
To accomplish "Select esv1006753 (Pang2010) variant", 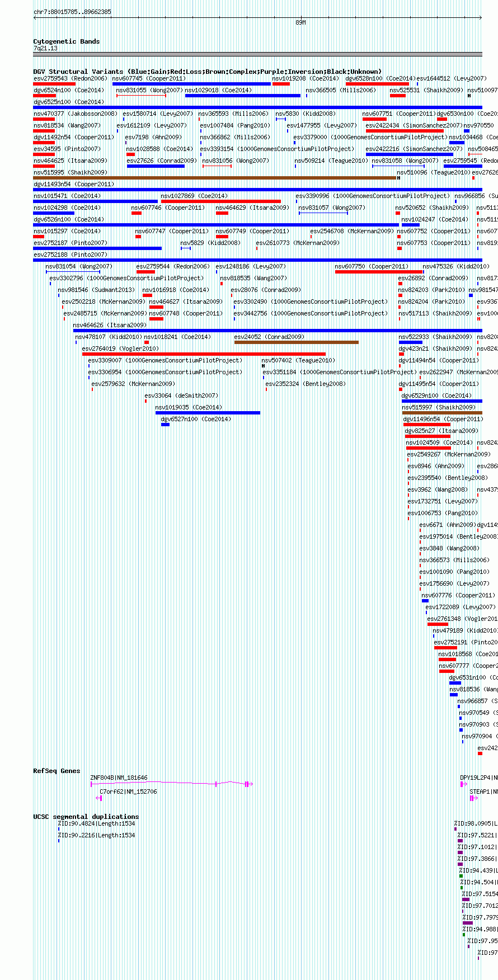I will pyautogui.click(x=443, y=513).
